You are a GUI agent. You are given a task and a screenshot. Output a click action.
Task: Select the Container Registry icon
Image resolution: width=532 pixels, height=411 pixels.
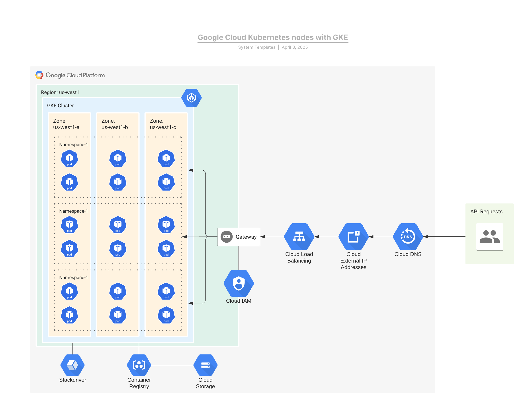coord(139,365)
